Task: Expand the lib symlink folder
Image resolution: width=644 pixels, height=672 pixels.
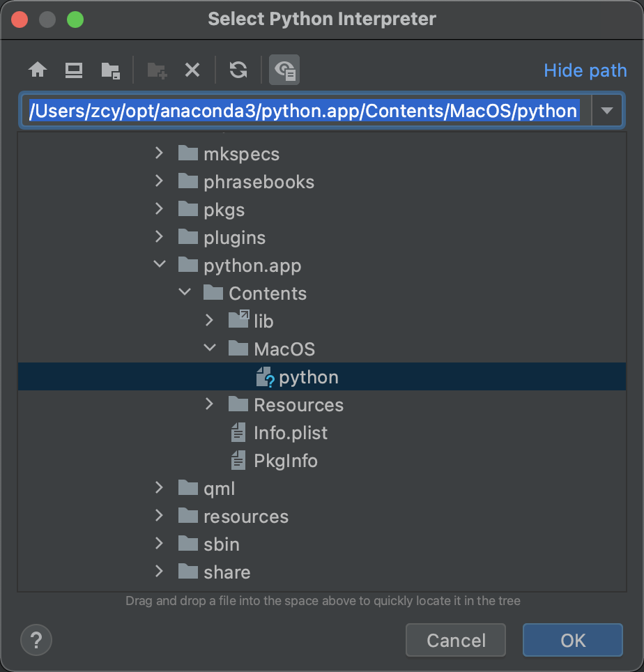Action: tap(210, 321)
